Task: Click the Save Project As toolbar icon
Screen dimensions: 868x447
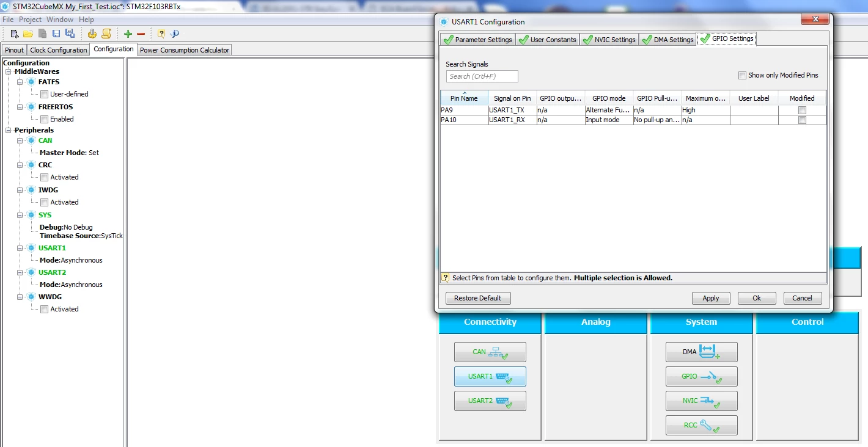Action: point(70,34)
